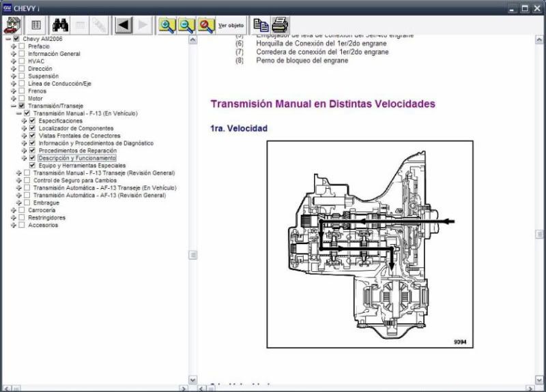Screen dimensions: 546x392
Task: Click the copy pages icon
Action: tap(261, 25)
